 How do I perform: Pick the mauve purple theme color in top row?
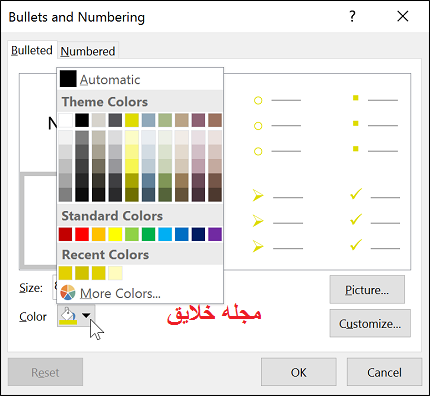point(198,120)
